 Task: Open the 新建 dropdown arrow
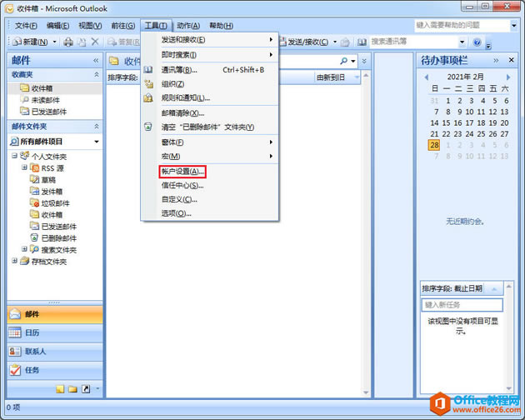click(x=54, y=42)
